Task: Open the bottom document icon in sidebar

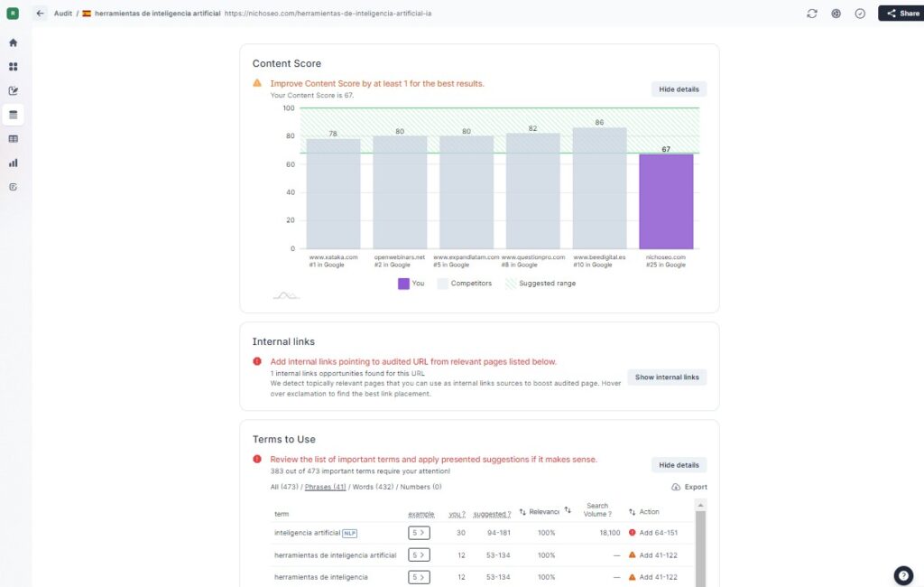Action: [13, 187]
